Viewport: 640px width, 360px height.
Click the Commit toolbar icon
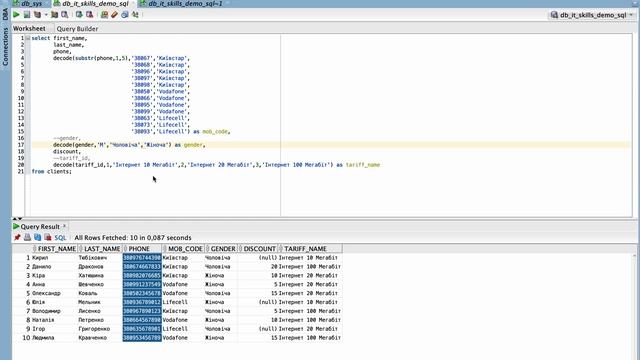pos(79,15)
